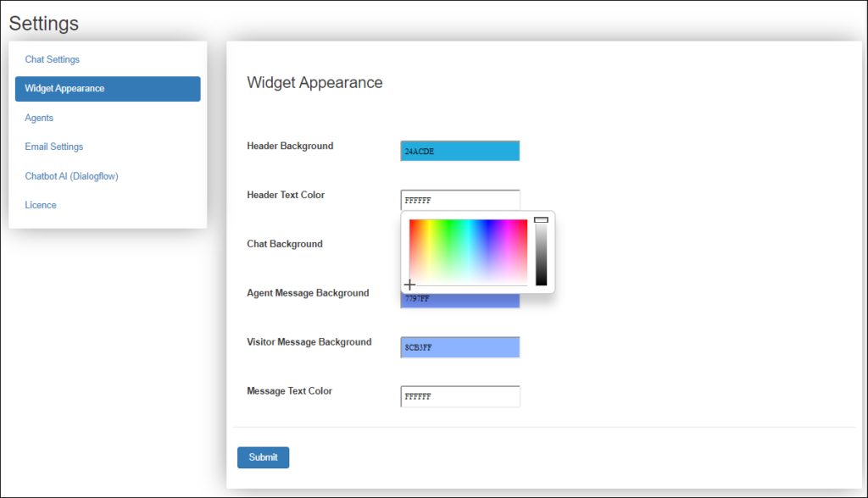
Task: Click the crosshair marker in the color palette
Action: coord(409,285)
